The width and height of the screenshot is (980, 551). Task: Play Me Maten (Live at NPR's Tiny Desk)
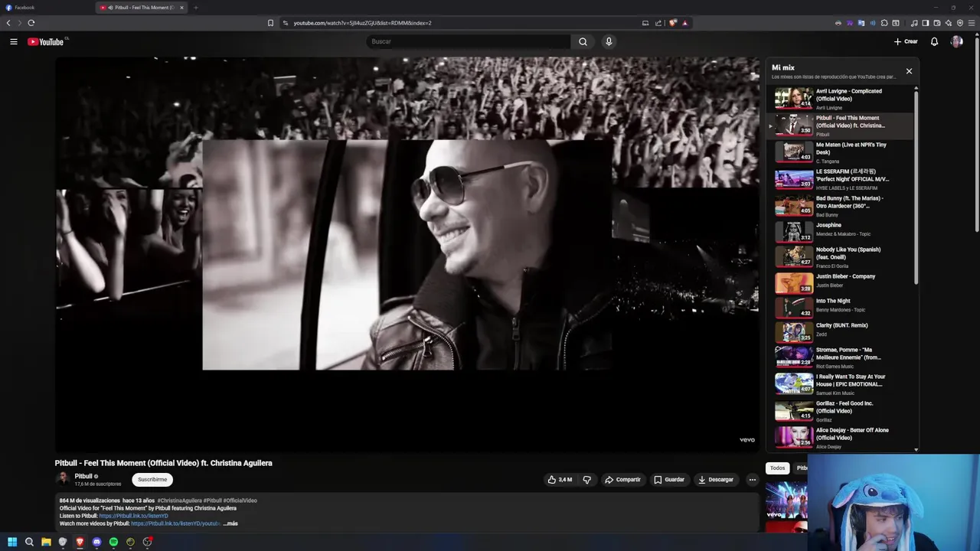(x=840, y=152)
